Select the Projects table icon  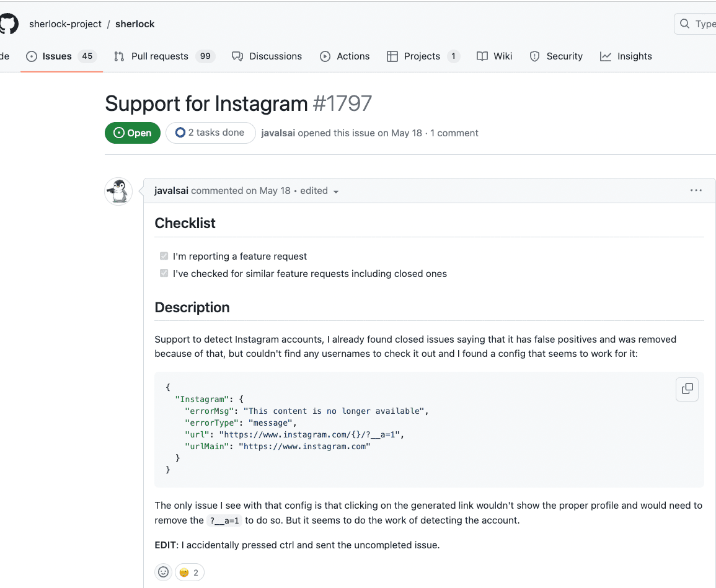point(393,56)
